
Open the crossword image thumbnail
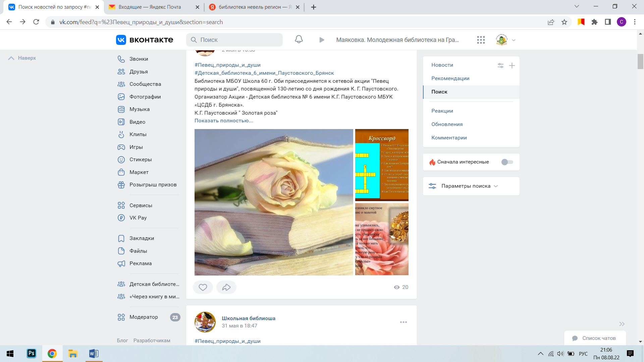[x=382, y=165]
